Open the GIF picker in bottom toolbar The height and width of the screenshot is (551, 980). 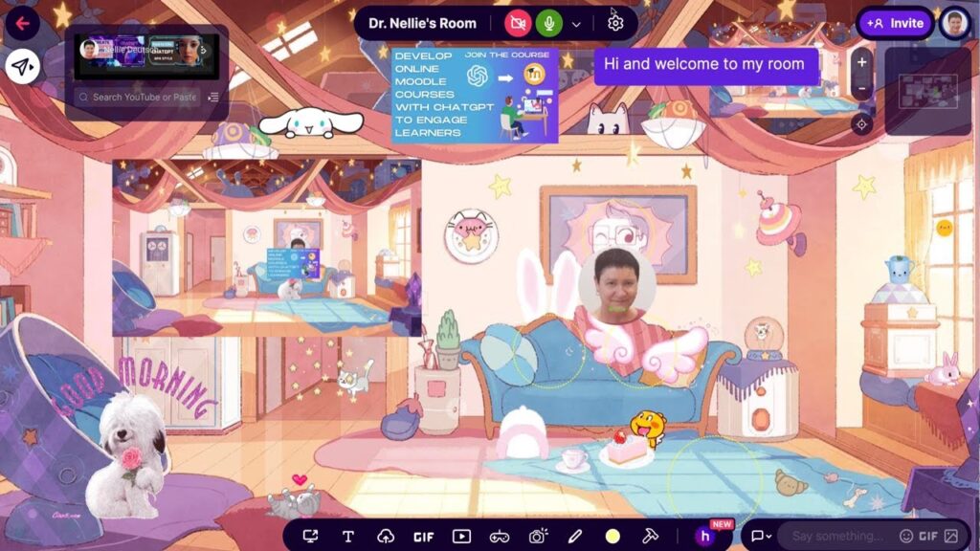click(x=423, y=537)
